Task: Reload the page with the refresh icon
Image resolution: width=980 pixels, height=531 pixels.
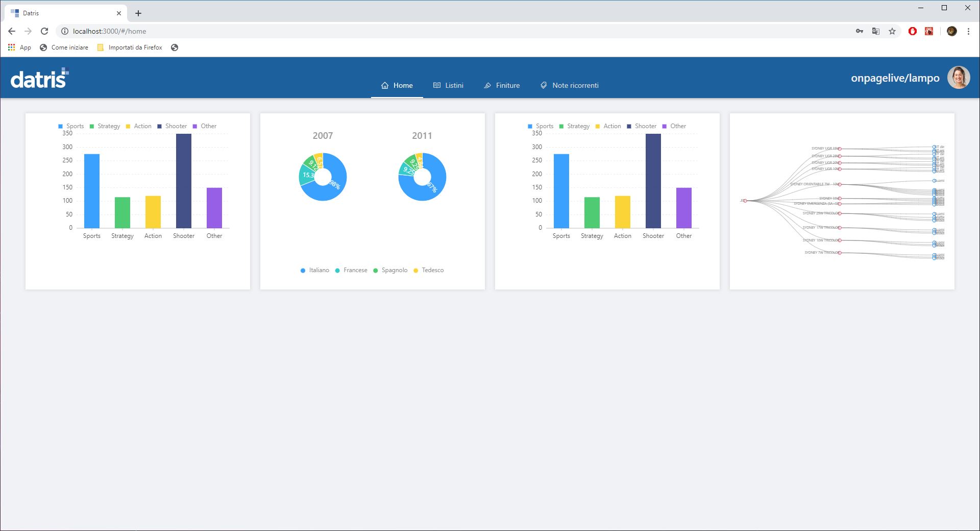Action: tap(44, 31)
